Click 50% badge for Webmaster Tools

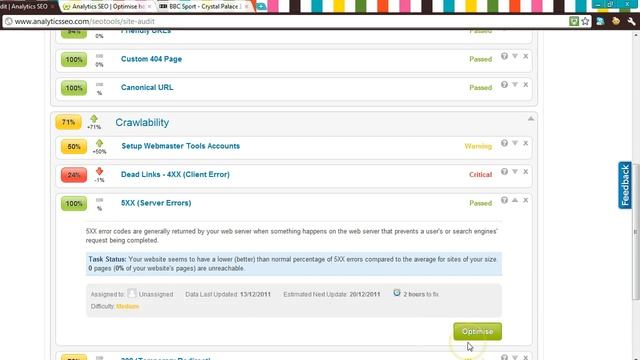pyautogui.click(x=74, y=147)
